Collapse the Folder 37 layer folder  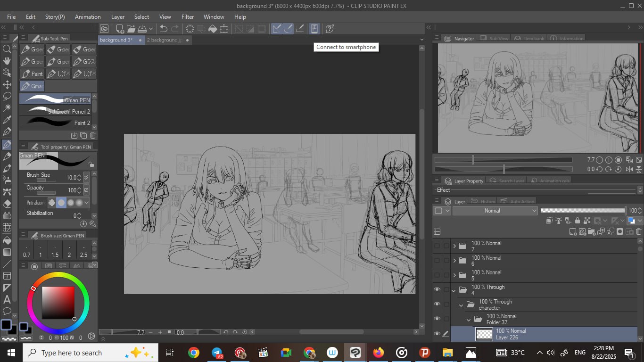point(469,319)
